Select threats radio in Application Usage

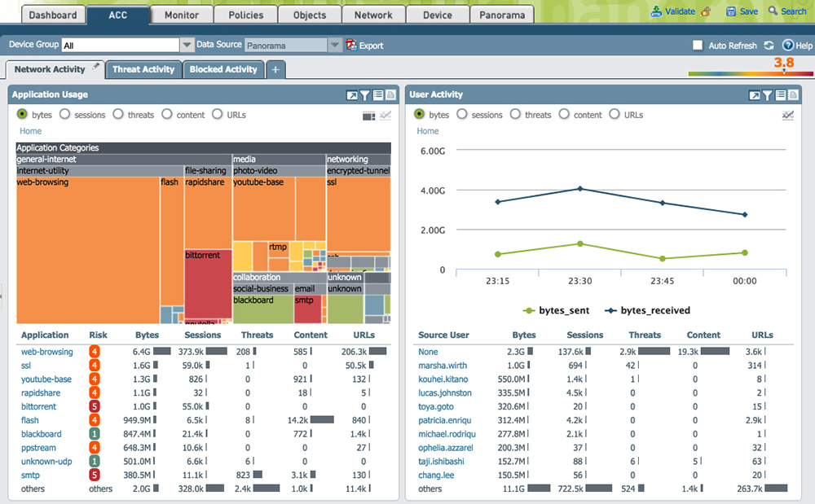[x=118, y=114]
